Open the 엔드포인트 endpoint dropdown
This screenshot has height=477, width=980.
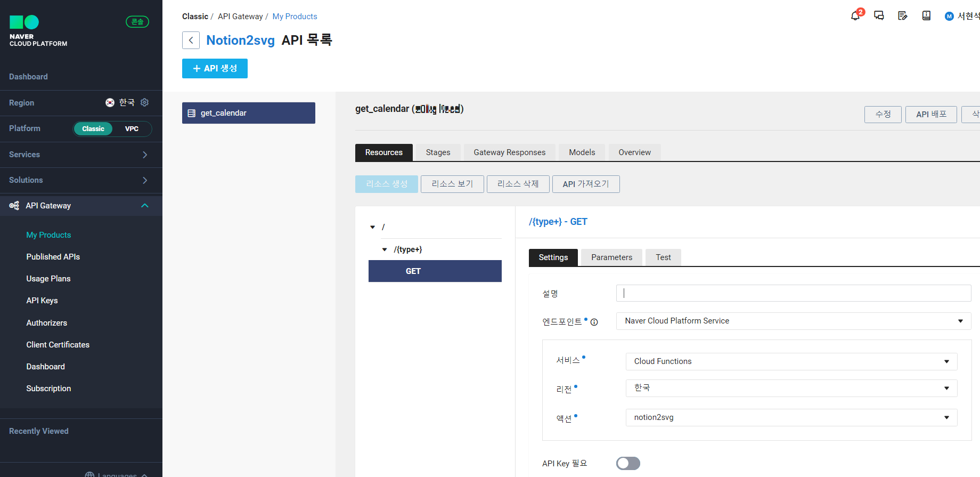793,321
